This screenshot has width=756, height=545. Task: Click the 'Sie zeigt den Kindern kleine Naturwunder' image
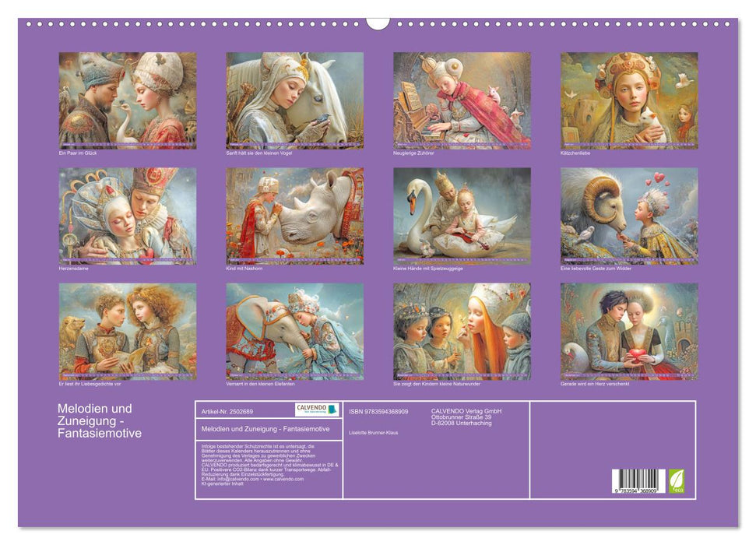[462, 332]
